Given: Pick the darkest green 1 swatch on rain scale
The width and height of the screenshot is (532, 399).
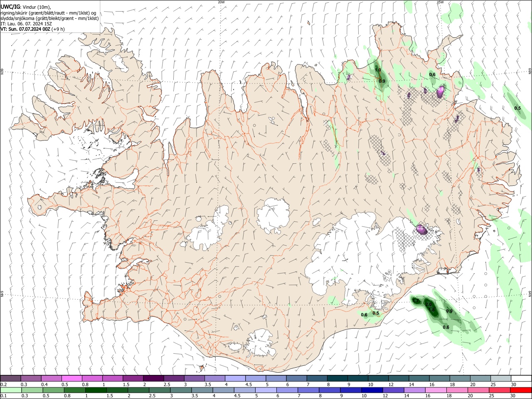Looking at the screenshot, I should (x=96, y=390).
